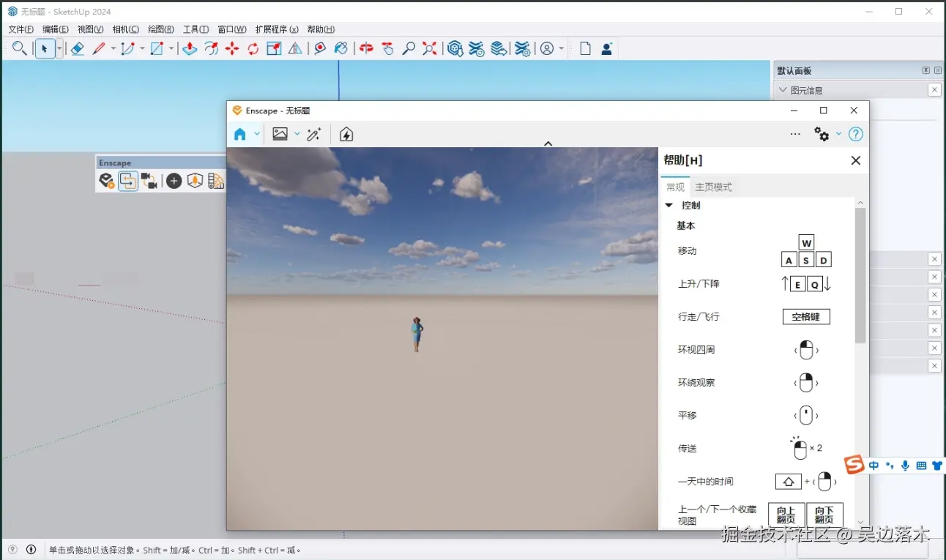Pick the Flip tool
Screen dimensions: 946x560
click(295, 48)
